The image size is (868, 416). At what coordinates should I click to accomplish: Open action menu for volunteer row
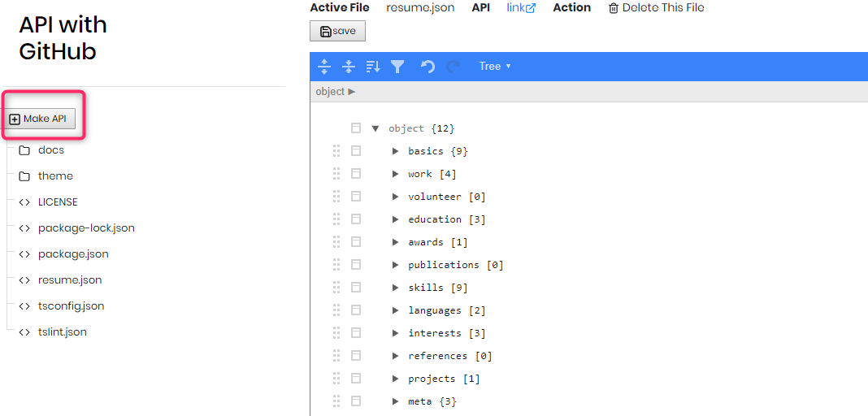coord(356,197)
